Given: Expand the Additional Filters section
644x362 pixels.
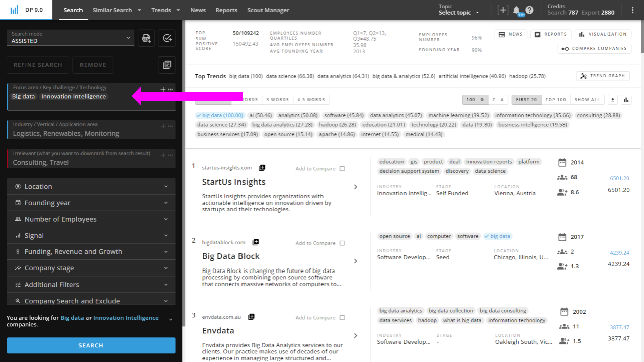Looking at the screenshot, I should (x=91, y=284).
